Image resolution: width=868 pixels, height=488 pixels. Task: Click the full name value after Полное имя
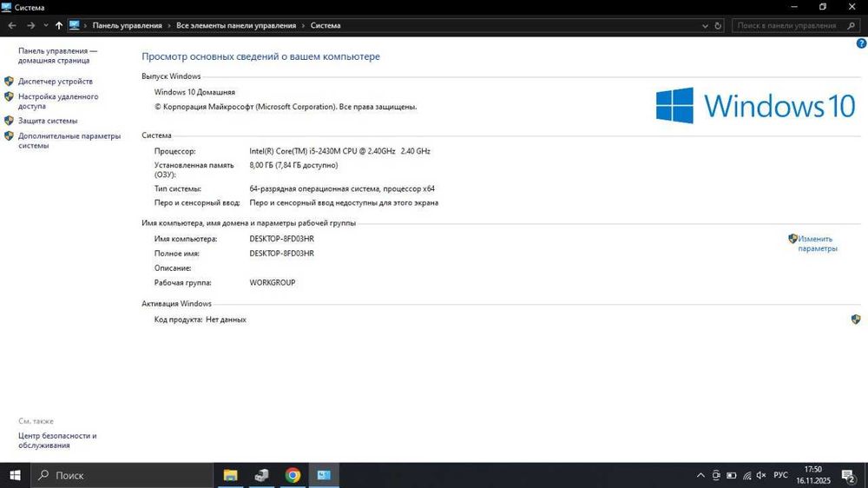tap(282, 254)
